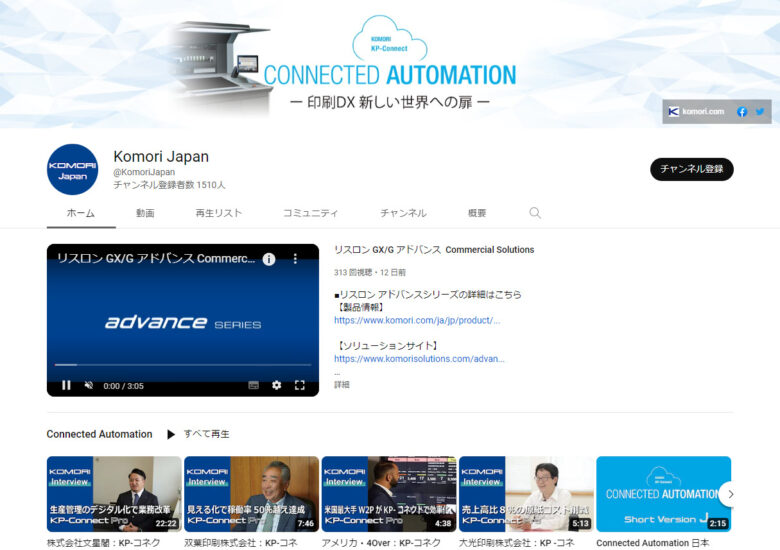This screenshot has width=780, height=550.
Task: Open the Connected Automation Short Version thumbnail
Action: tap(664, 494)
